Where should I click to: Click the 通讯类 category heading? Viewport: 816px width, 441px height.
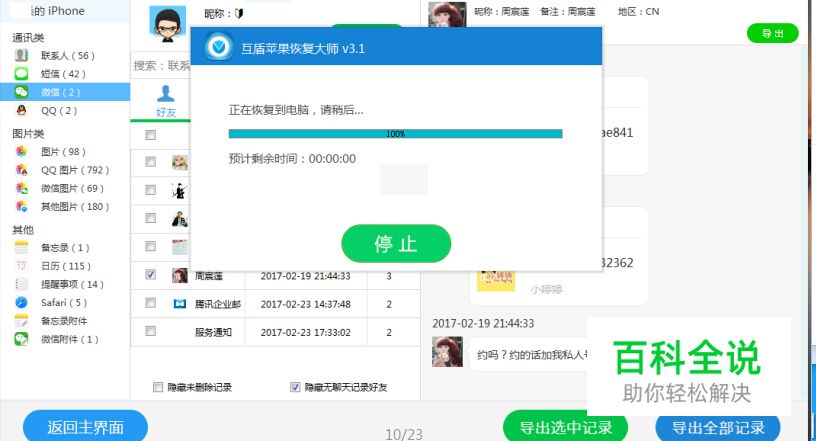coord(28,37)
